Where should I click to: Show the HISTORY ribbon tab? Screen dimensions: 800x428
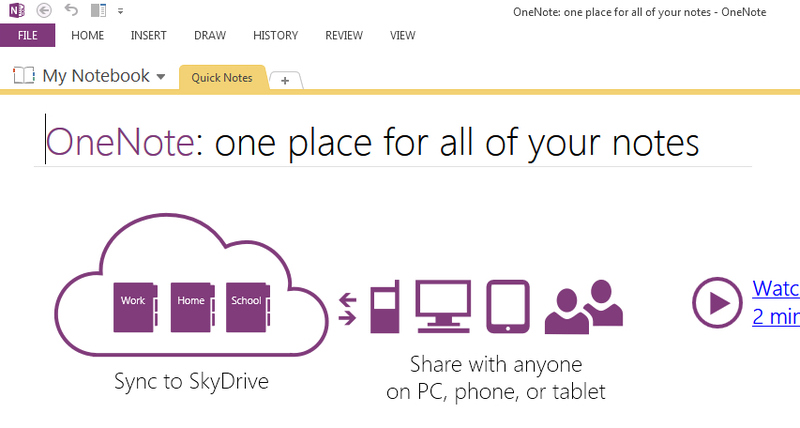coord(276,35)
